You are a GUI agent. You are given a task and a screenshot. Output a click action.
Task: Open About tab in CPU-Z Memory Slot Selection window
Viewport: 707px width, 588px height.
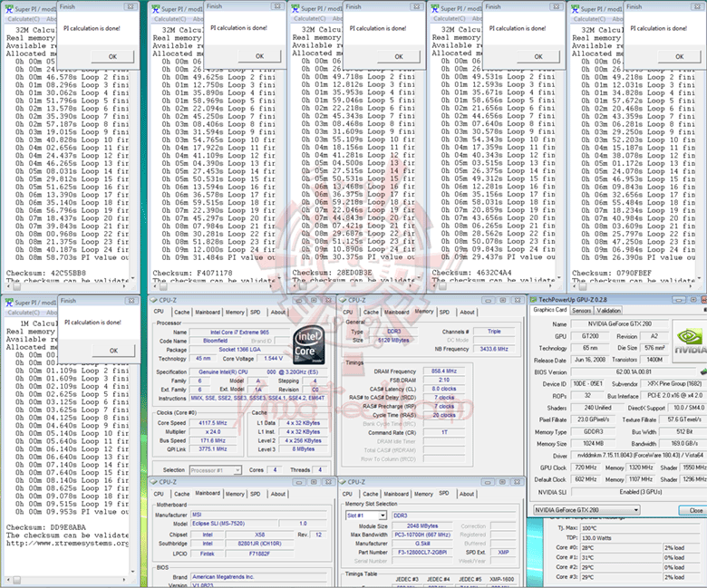(x=467, y=495)
